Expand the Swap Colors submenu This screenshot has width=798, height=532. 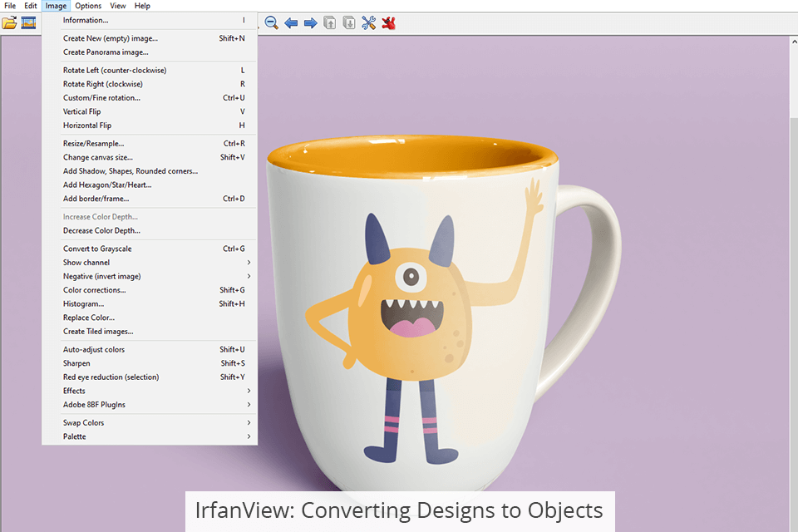pos(150,422)
